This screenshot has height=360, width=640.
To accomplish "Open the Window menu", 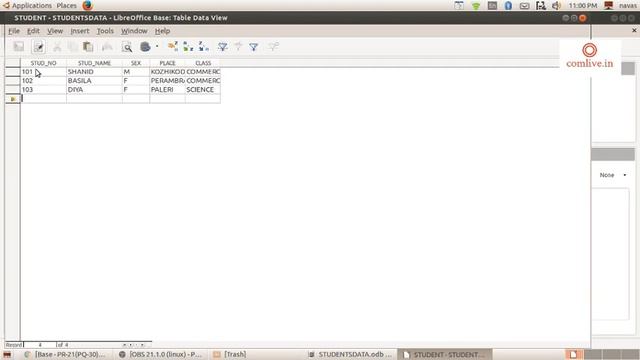I will [x=134, y=31].
